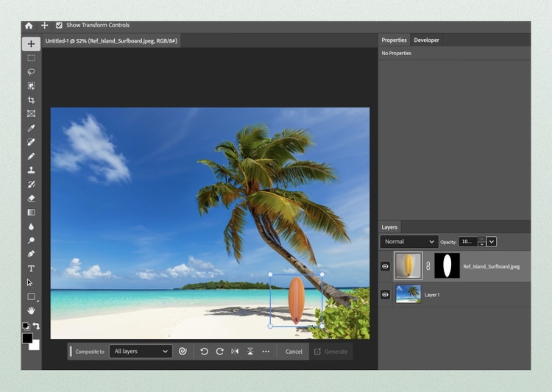Select the History Brush tool
This screenshot has width=552, height=392.
tap(32, 185)
